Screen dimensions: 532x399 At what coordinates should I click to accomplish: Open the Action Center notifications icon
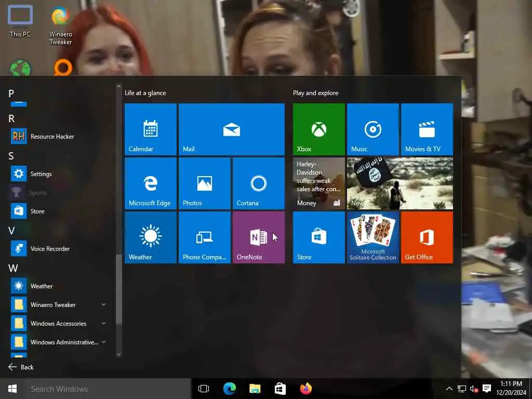487,389
